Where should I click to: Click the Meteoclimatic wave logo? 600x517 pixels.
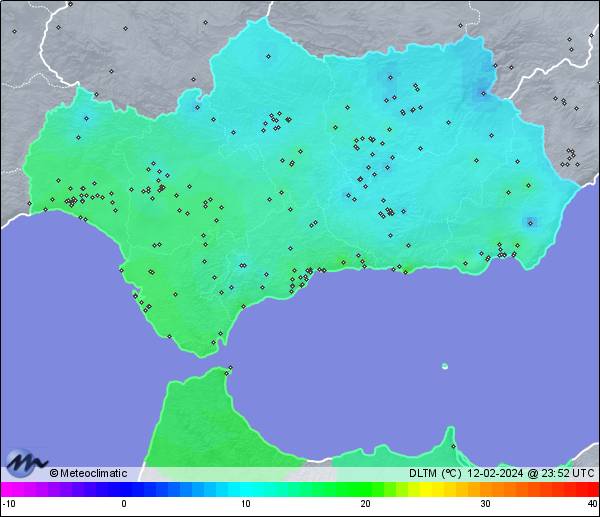(26, 462)
